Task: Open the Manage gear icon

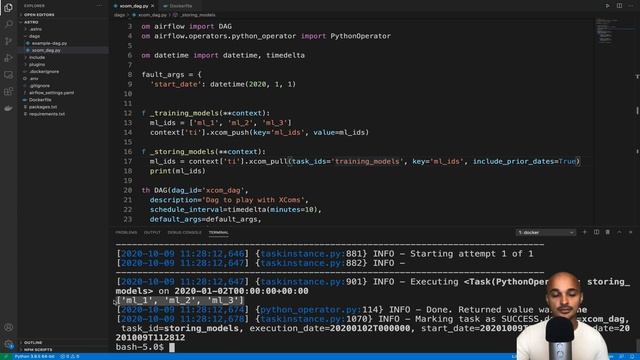Action: 8,344
